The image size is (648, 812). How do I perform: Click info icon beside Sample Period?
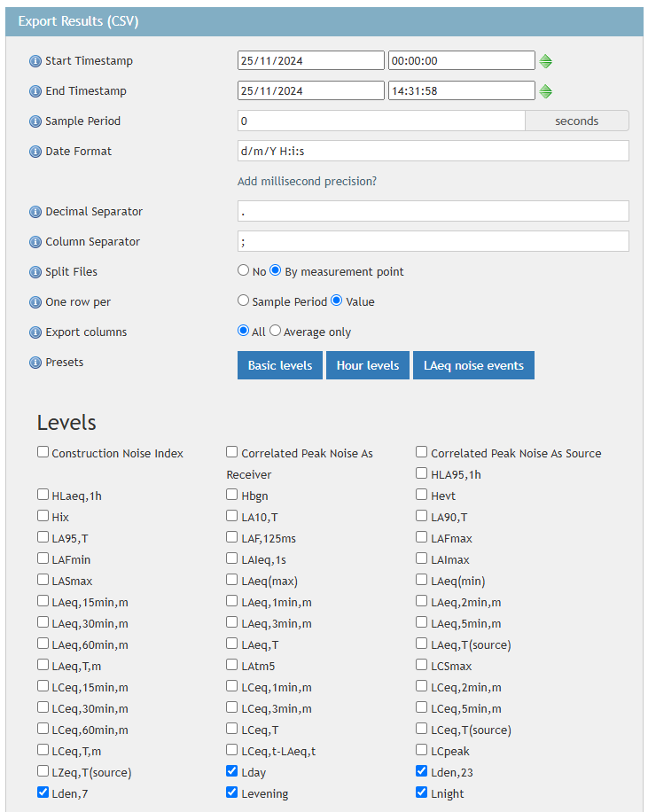(35, 121)
